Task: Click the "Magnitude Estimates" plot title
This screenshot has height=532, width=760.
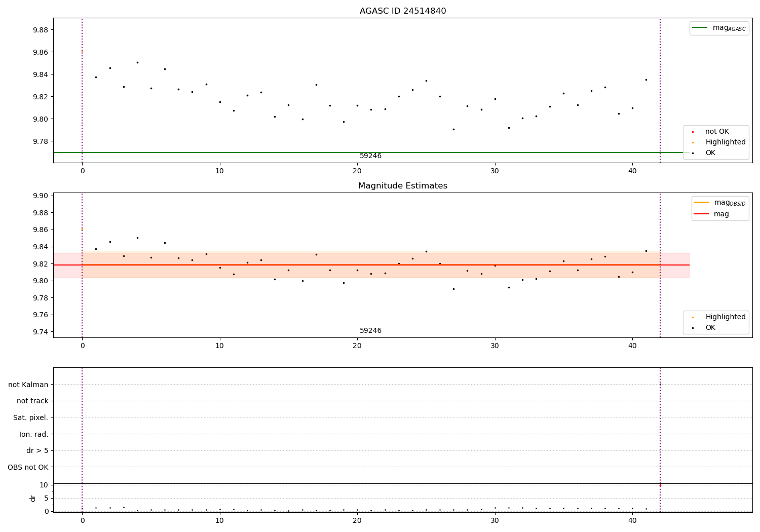Action: coord(403,186)
